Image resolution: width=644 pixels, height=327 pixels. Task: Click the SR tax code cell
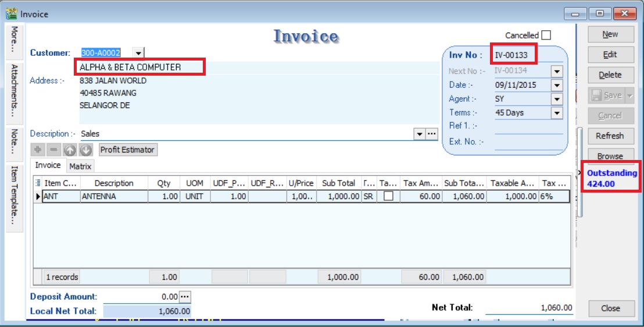pos(368,197)
